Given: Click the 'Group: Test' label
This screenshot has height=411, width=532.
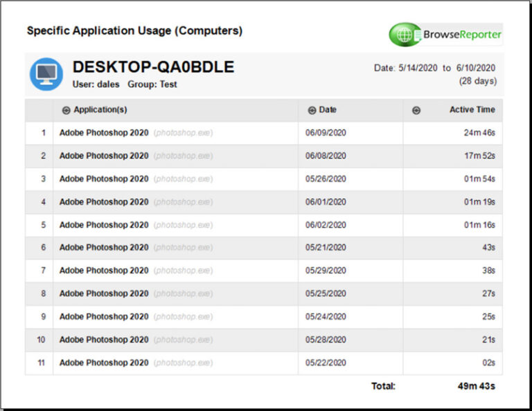Looking at the screenshot, I should (152, 84).
